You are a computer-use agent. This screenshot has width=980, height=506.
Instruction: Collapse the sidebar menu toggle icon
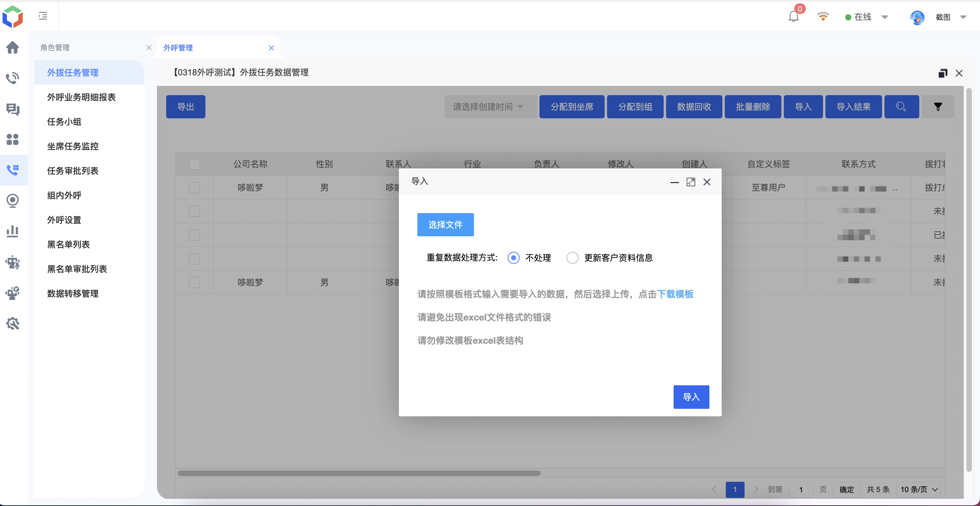tap(43, 16)
